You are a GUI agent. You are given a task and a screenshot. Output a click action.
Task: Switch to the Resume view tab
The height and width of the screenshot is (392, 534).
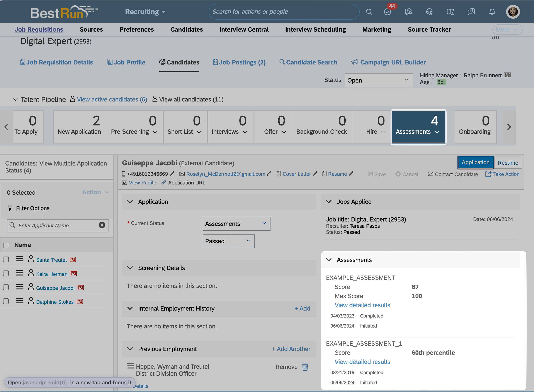(508, 162)
